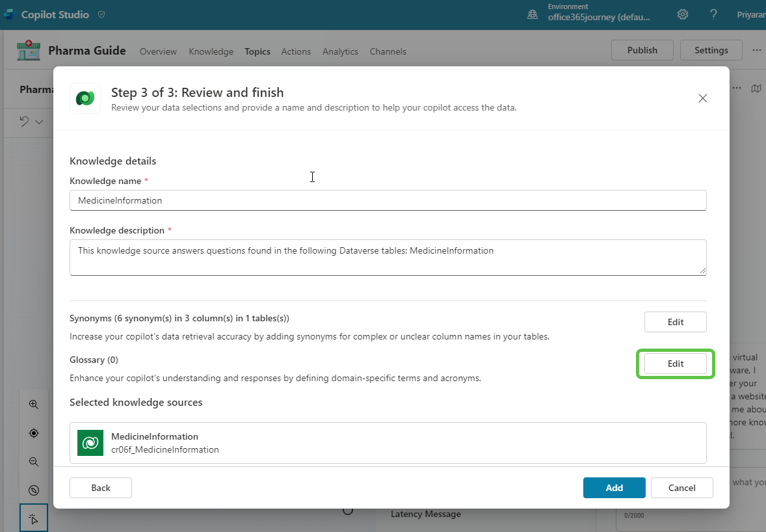Switch to the Knowledge tab
The height and width of the screenshot is (532, 766).
coord(211,51)
